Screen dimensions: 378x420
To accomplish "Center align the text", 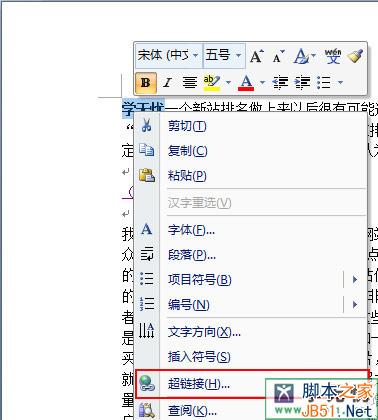I will pyautogui.click(x=190, y=82).
